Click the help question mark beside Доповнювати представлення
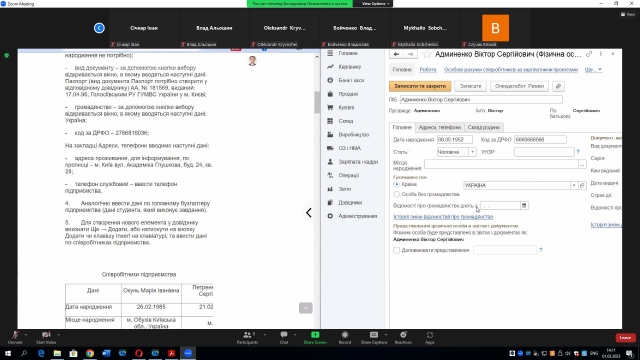Image resolution: width=640 pixels, height=360 pixels. pyautogui.click(x=541, y=250)
